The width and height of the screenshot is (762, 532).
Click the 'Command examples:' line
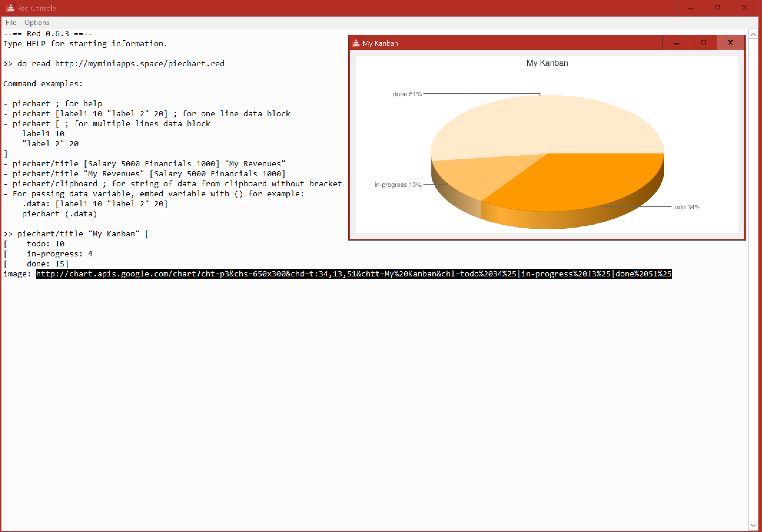(43, 84)
